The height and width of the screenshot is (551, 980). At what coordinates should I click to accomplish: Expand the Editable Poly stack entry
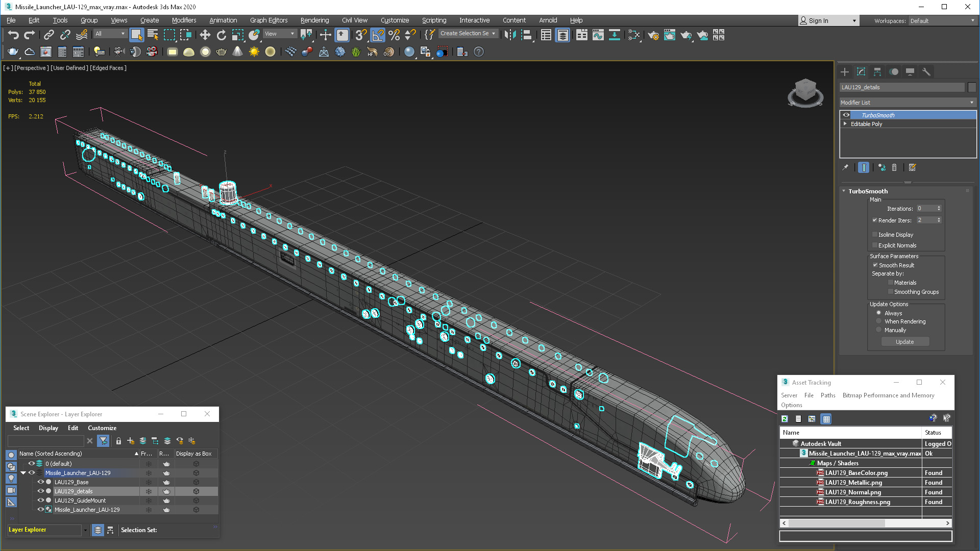click(845, 124)
